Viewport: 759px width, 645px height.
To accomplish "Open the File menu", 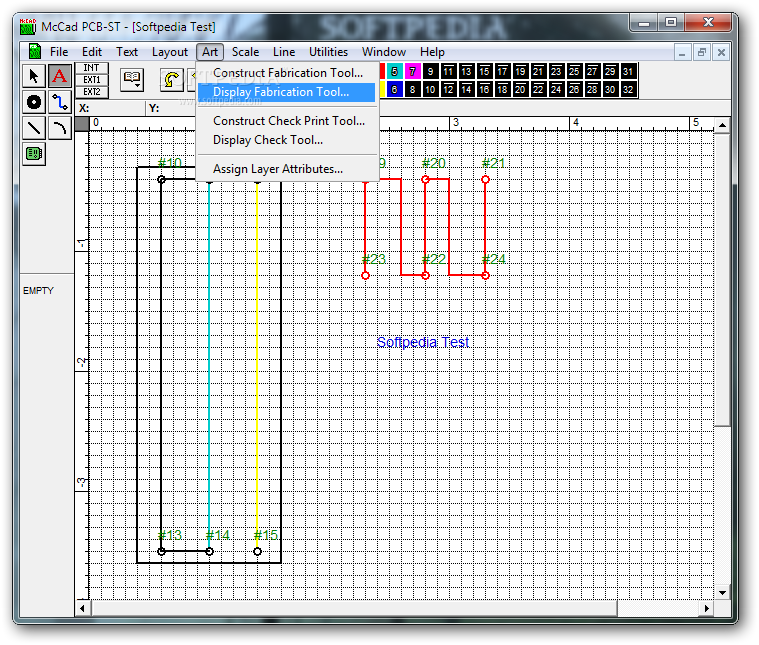I will (59, 52).
